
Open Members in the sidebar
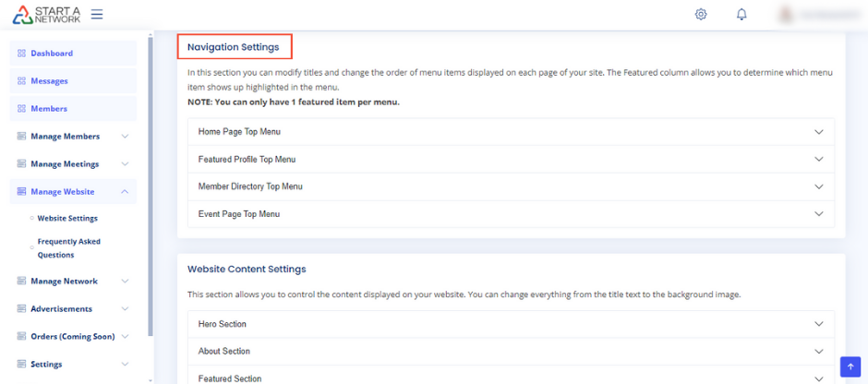pyautogui.click(x=49, y=109)
